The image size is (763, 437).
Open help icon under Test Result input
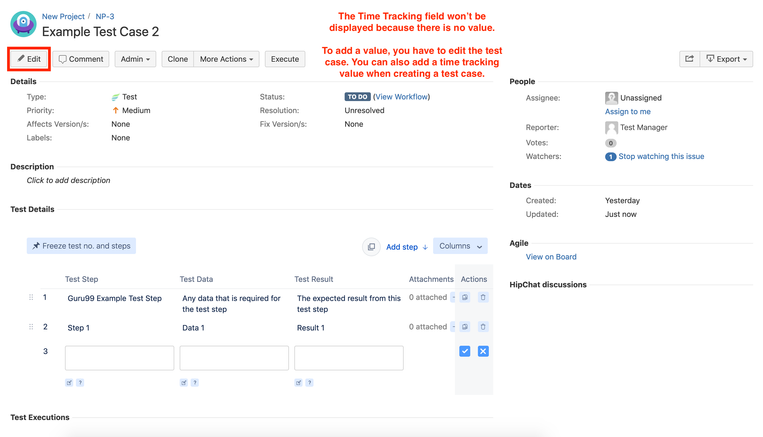309,383
